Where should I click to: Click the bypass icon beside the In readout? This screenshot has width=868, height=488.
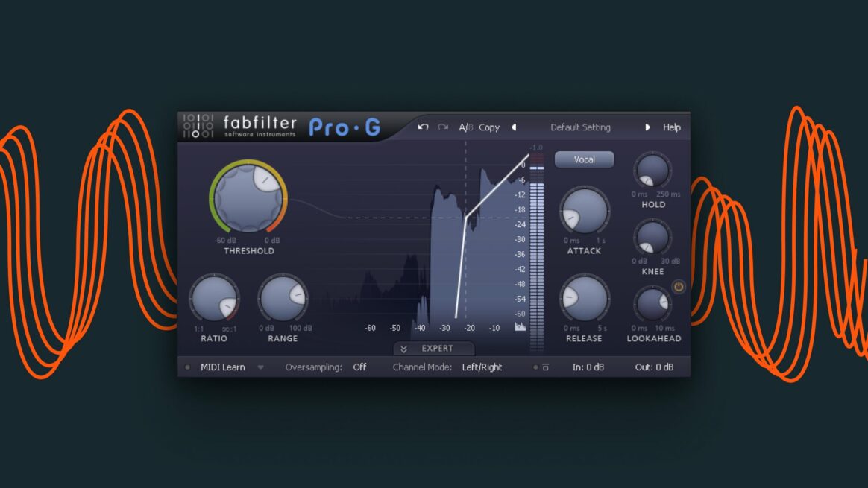tap(547, 367)
